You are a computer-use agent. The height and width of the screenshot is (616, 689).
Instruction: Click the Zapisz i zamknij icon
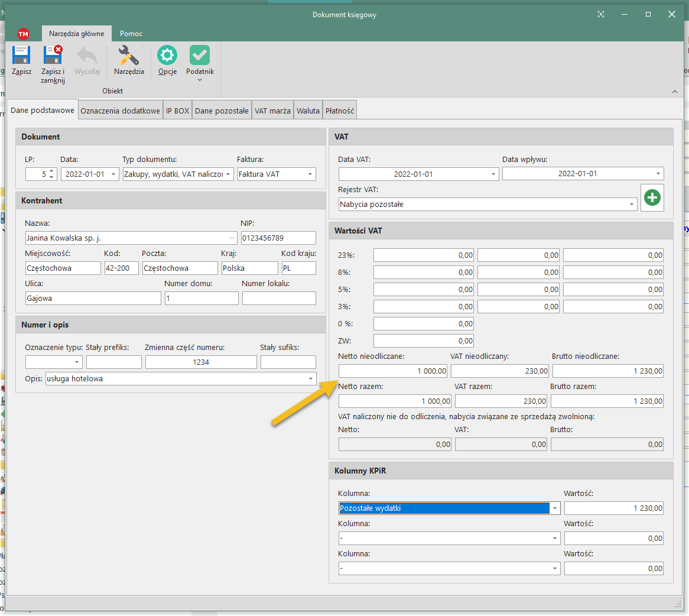(x=53, y=56)
